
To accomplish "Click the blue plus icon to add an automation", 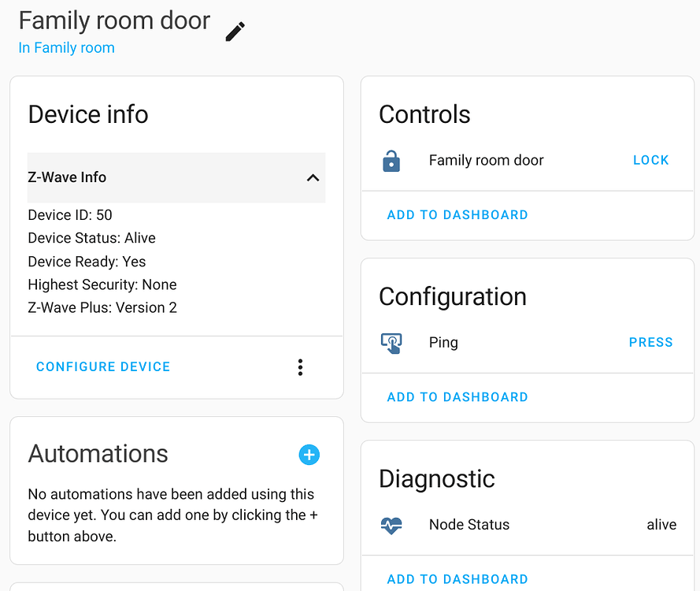I will click(x=309, y=455).
